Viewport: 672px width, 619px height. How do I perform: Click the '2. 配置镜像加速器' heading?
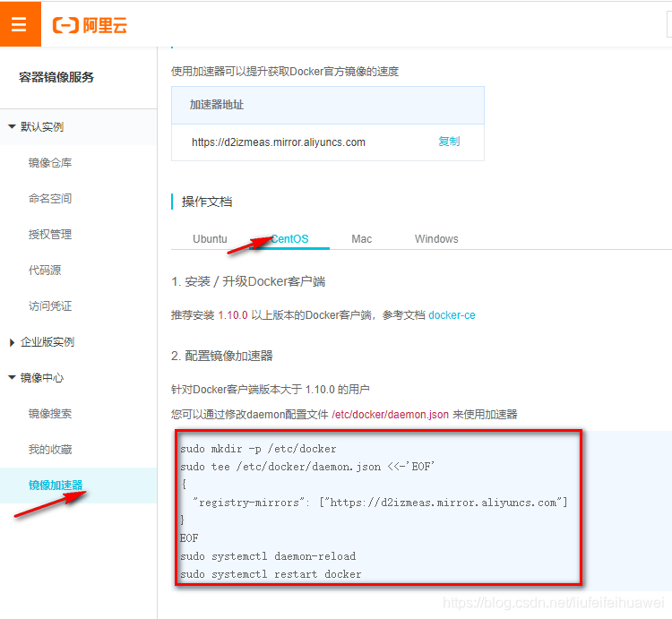[x=222, y=356]
